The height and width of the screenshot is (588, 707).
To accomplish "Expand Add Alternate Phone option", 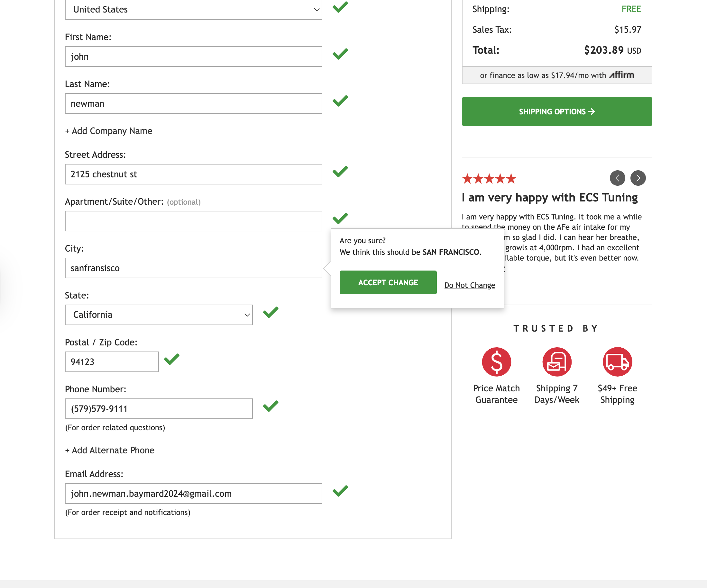I will [109, 450].
